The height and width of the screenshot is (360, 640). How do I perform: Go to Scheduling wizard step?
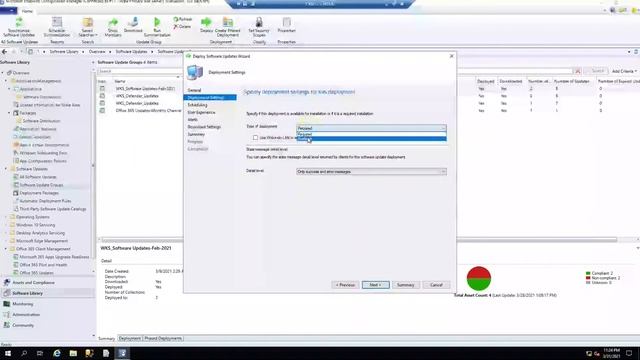[x=198, y=105]
